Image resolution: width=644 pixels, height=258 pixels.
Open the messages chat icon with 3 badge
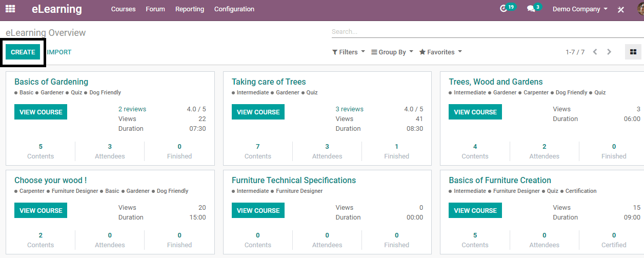(531, 9)
